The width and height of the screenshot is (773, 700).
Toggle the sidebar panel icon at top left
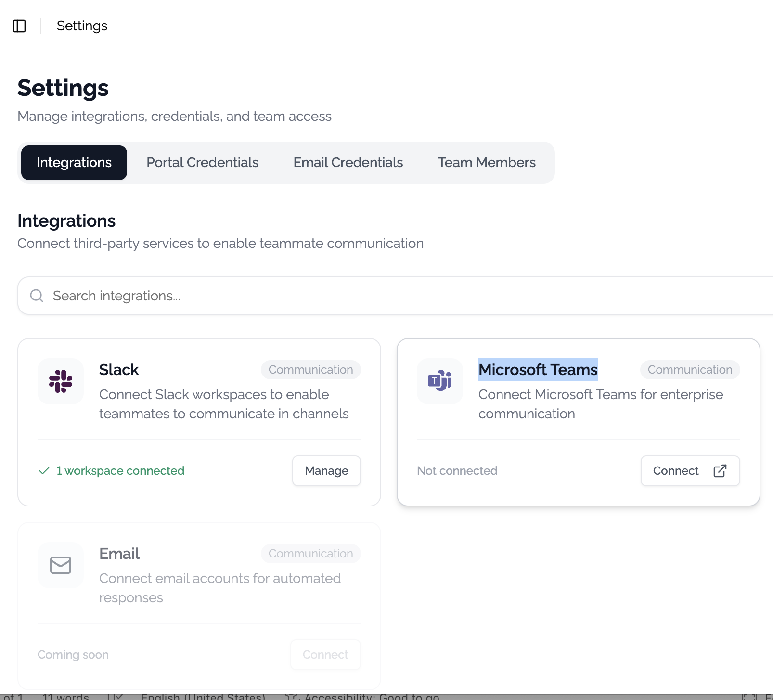pyautogui.click(x=20, y=26)
